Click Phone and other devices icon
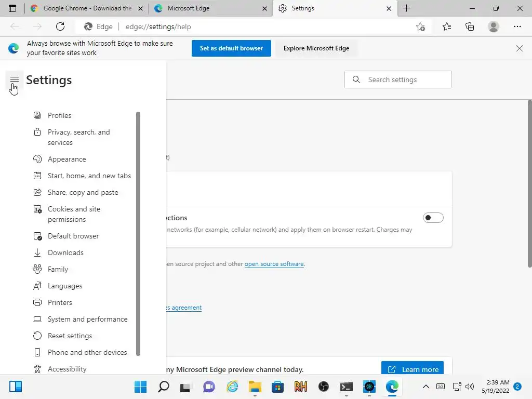 point(37,352)
